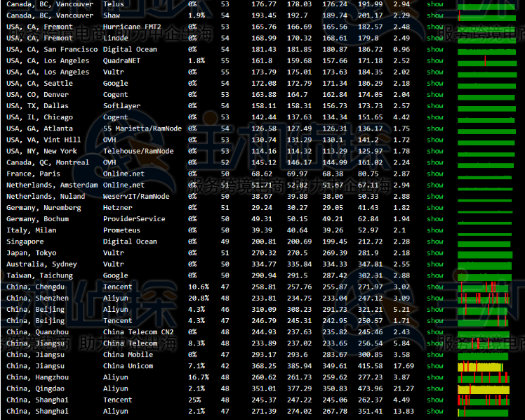Click the 25% packet loss value for Shanghai Tencent
The image size is (525, 420).
coord(194,400)
